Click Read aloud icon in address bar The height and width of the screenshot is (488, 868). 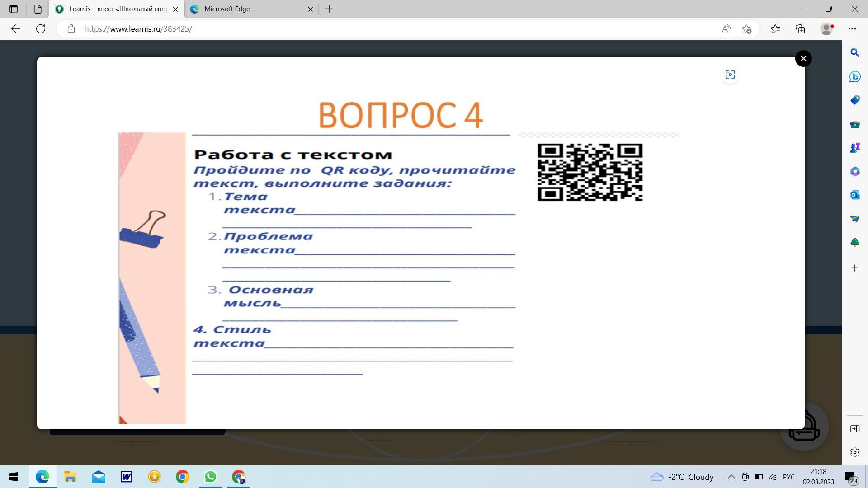pos(726,29)
